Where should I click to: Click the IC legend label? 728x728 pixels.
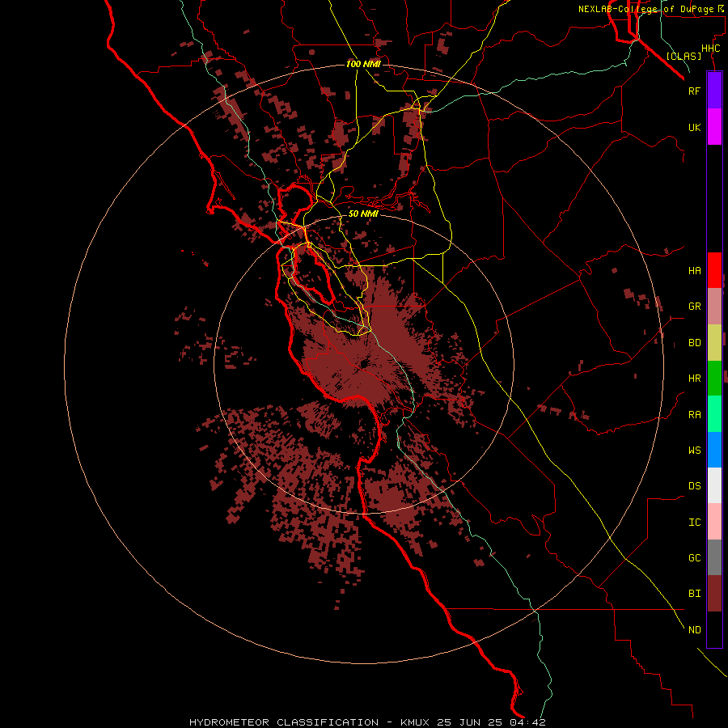point(694,523)
